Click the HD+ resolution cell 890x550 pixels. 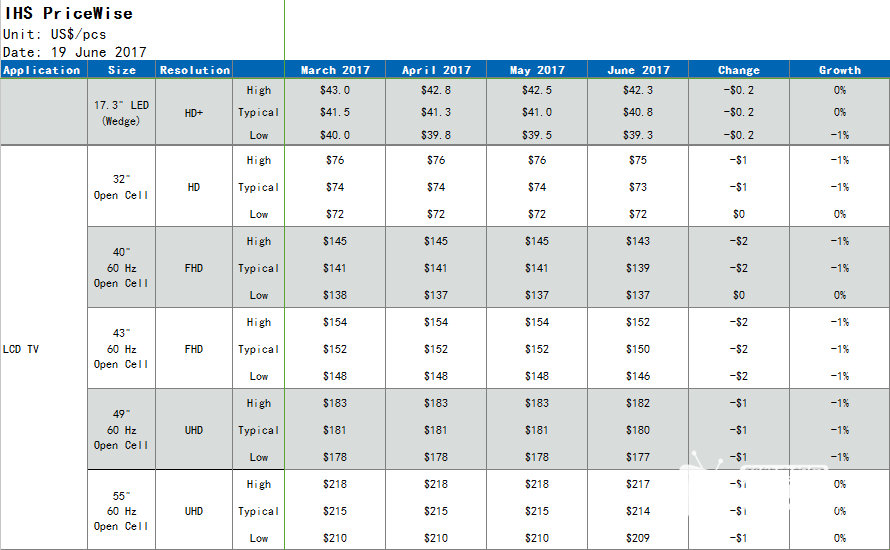194,112
